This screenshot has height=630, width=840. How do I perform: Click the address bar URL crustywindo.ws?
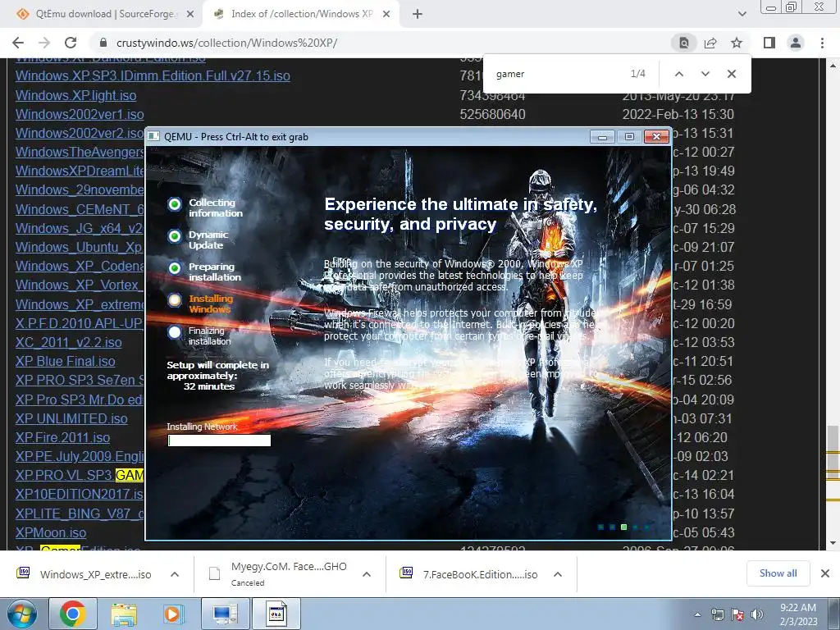(226, 43)
